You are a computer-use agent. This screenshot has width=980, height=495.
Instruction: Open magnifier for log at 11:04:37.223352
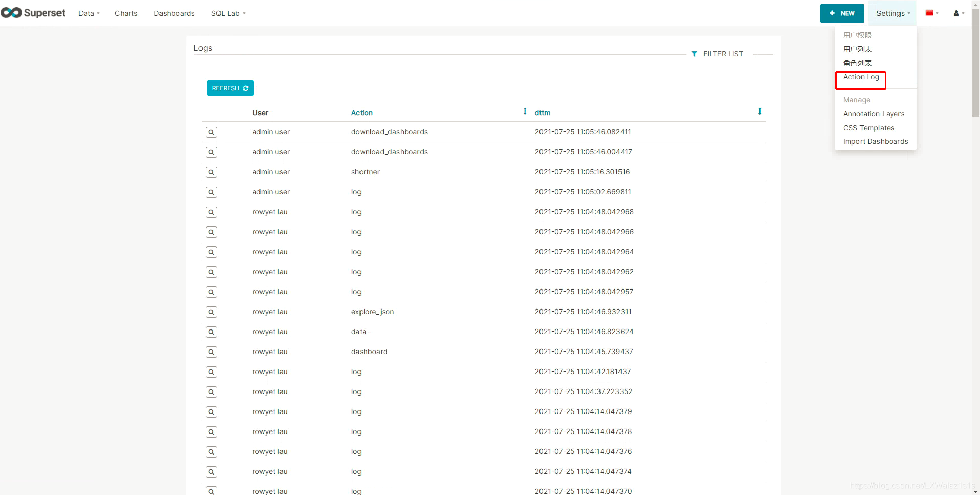211,392
